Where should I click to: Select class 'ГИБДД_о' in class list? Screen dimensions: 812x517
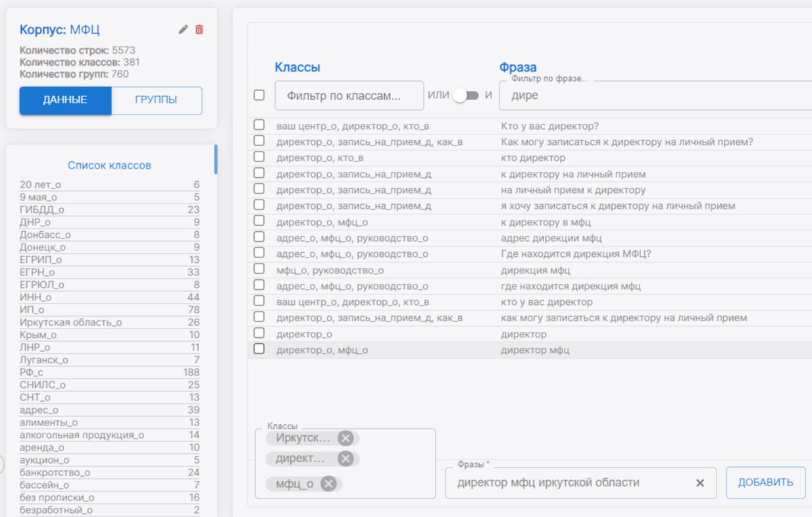click(42, 209)
